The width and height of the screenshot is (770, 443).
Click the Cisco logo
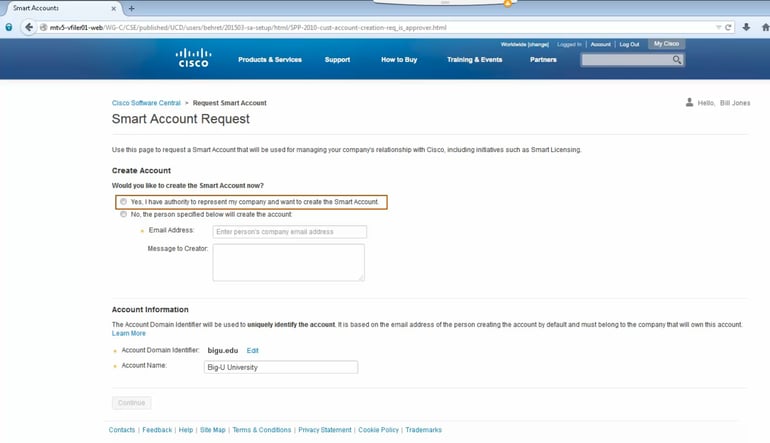pos(193,58)
